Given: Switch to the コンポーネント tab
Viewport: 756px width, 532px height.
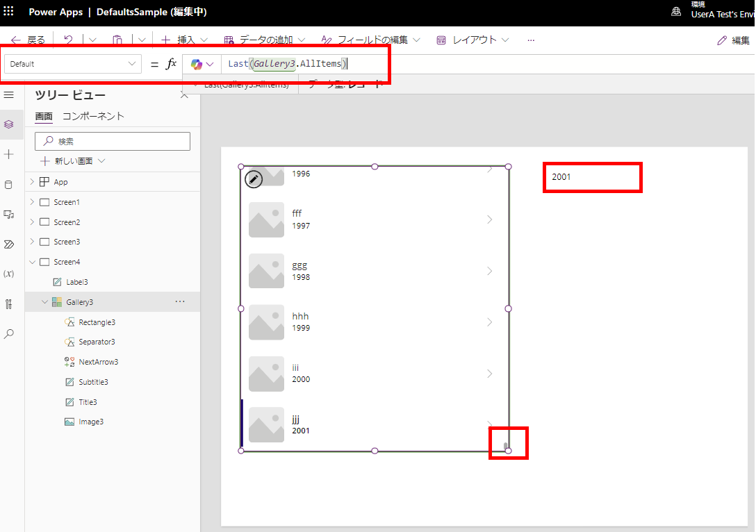Looking at the screenshot, I should [93, 116].
